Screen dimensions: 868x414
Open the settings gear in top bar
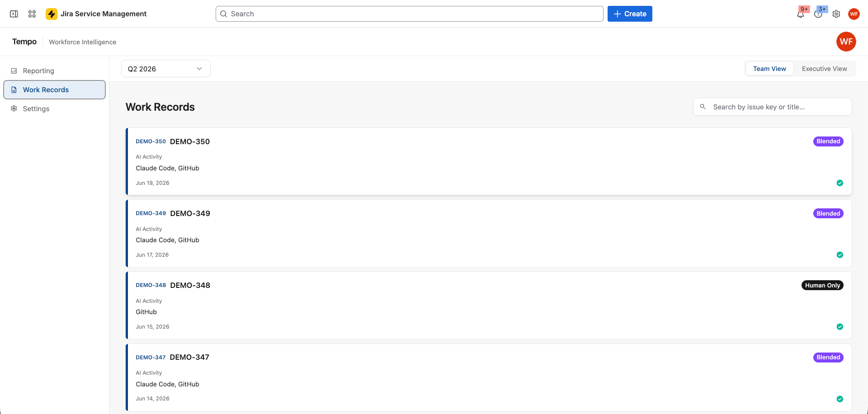pyautogui.click(x=836, y=14)
